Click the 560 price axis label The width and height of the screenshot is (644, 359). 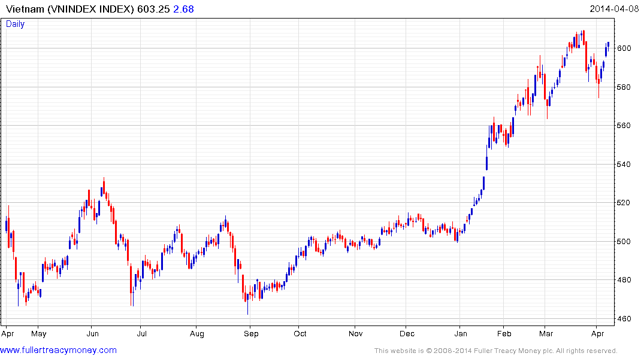[x=624, y=126]
